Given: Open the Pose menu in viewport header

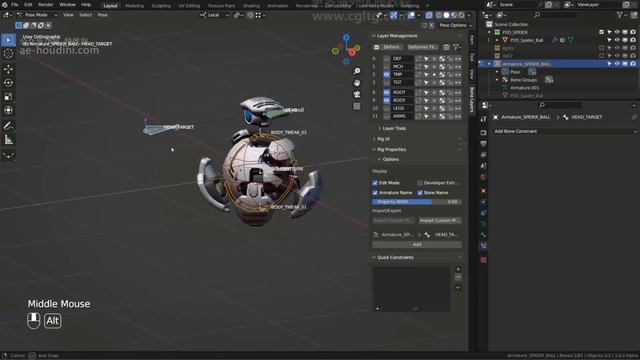Looking at the screenshot, I should 102,15.
